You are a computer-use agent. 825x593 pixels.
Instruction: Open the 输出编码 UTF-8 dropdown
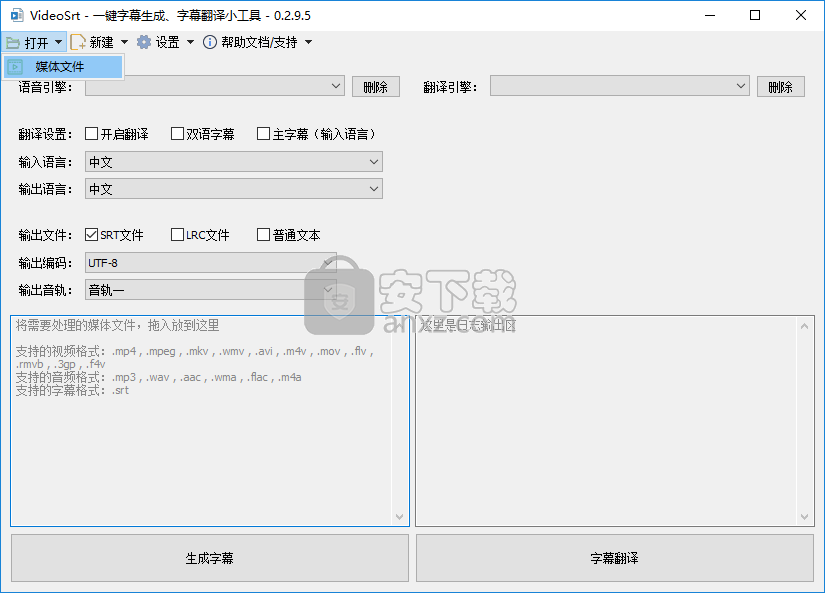click(x=210, y=263)
